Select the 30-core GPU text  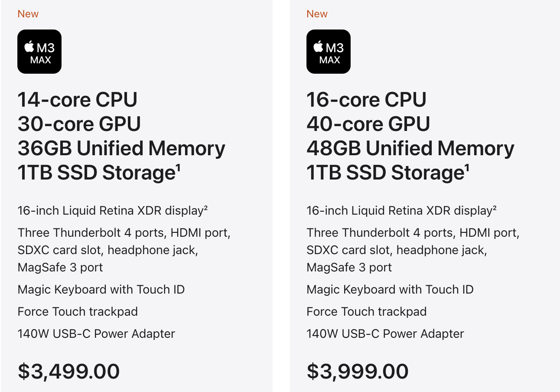pos(79,124)
